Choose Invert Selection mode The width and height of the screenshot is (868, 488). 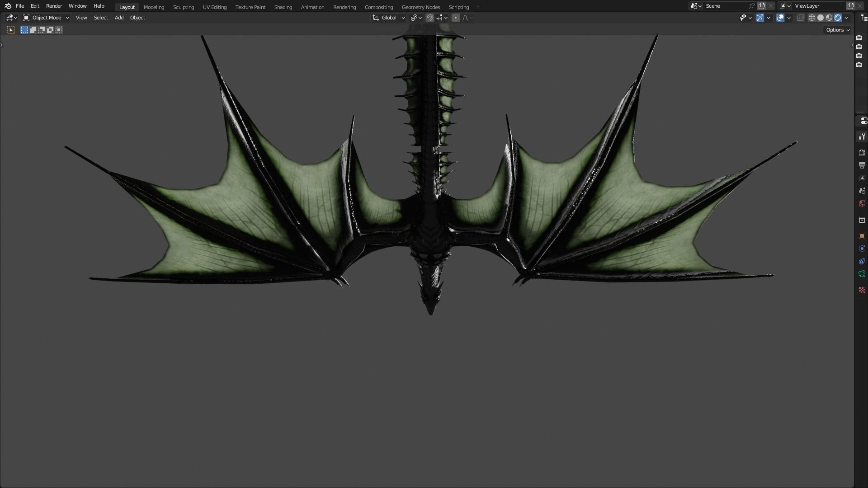click(x=50, y=30)
